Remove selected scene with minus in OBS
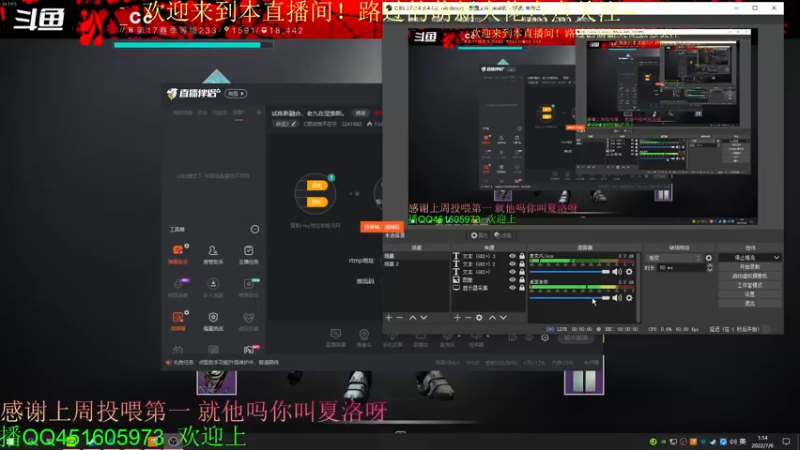 click(399, 317)
